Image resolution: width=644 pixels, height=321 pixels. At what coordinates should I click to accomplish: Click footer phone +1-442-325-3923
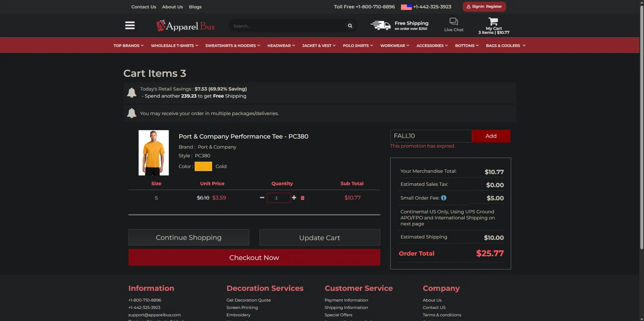[144, 307]
